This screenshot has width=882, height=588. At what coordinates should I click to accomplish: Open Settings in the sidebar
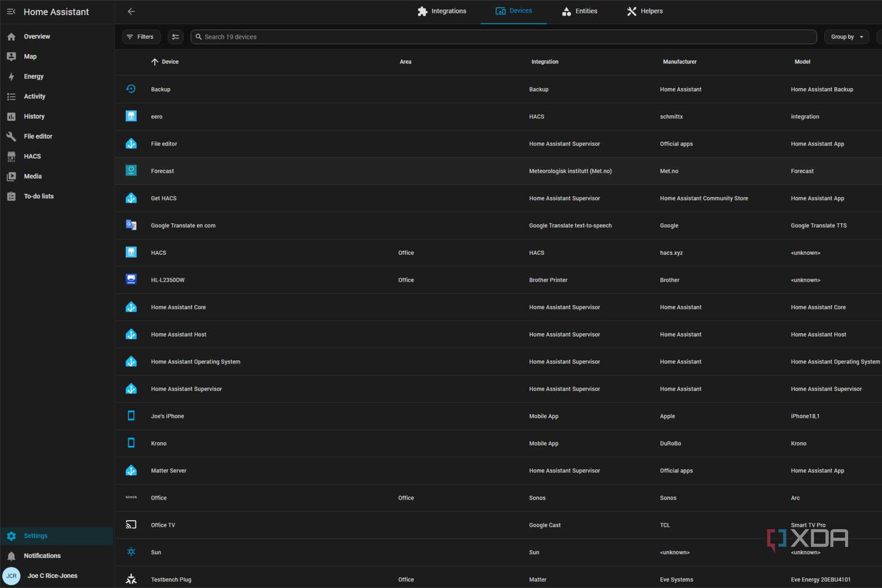[57, 536]
